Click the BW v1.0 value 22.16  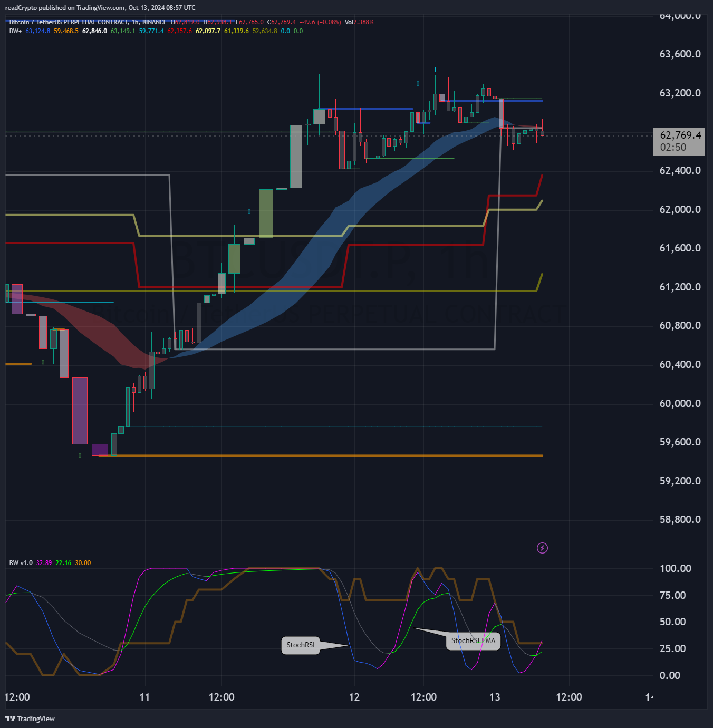point(63,563)
